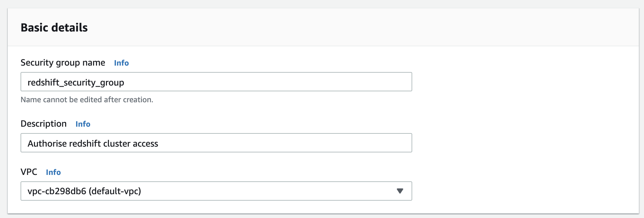Click the dropdown arrow in the VPC selector

[x=400, y=191]
